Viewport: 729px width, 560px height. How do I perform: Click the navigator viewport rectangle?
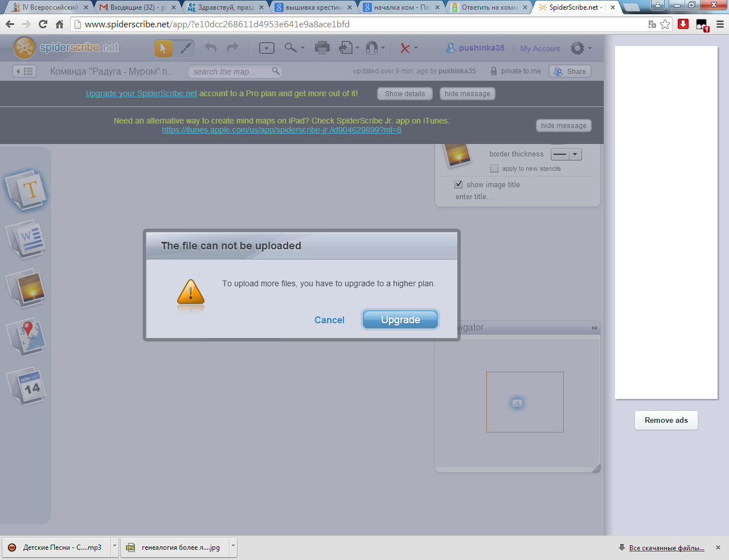point(525,402)
